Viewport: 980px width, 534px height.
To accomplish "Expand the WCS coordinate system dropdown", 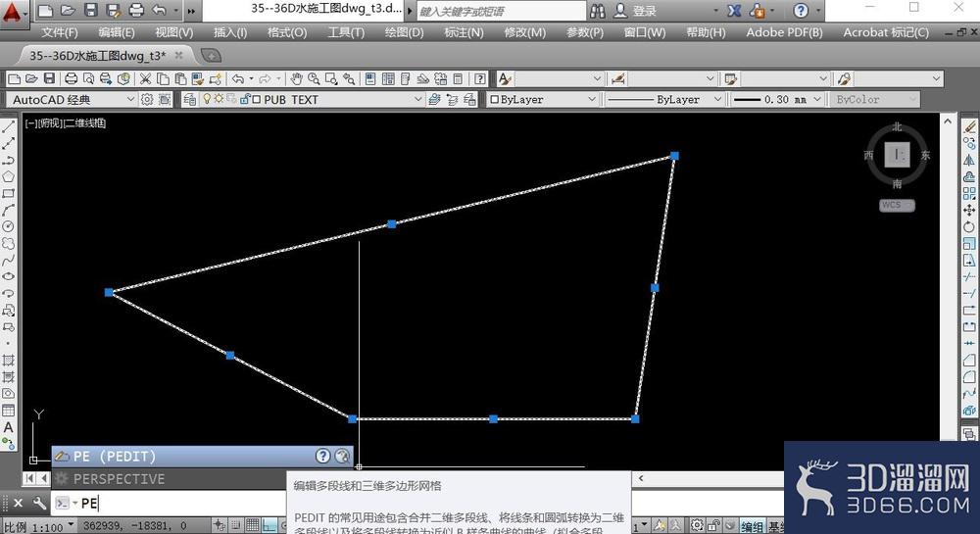I will [x=897, y=205].
